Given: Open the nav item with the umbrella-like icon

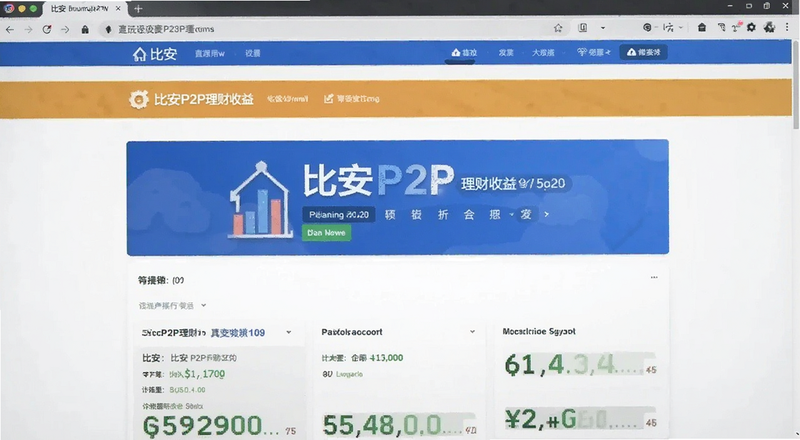Looking at the screenshot, I should [x=593, y=52].
